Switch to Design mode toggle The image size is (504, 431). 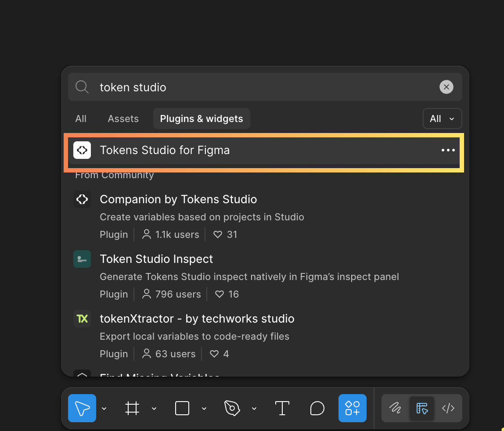422,408
